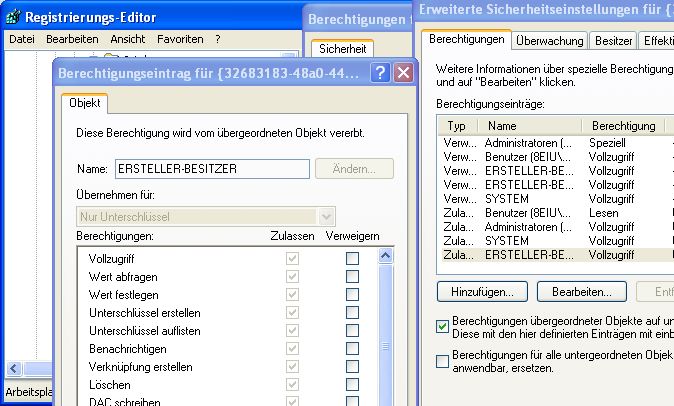
Task: Select the Objekt tab
Action: (85, 103)
